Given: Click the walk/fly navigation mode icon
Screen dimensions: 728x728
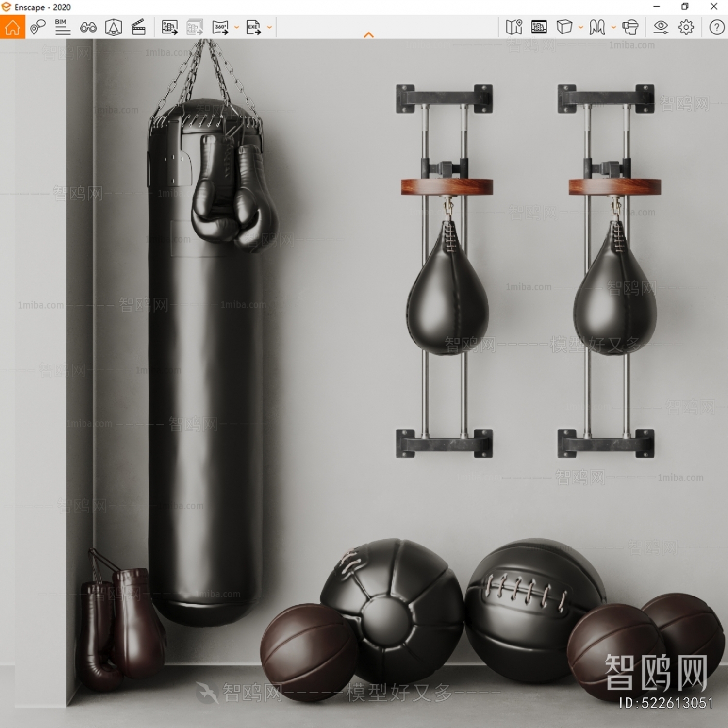Looking at the screenshot, I should click(x=597, y=27).
